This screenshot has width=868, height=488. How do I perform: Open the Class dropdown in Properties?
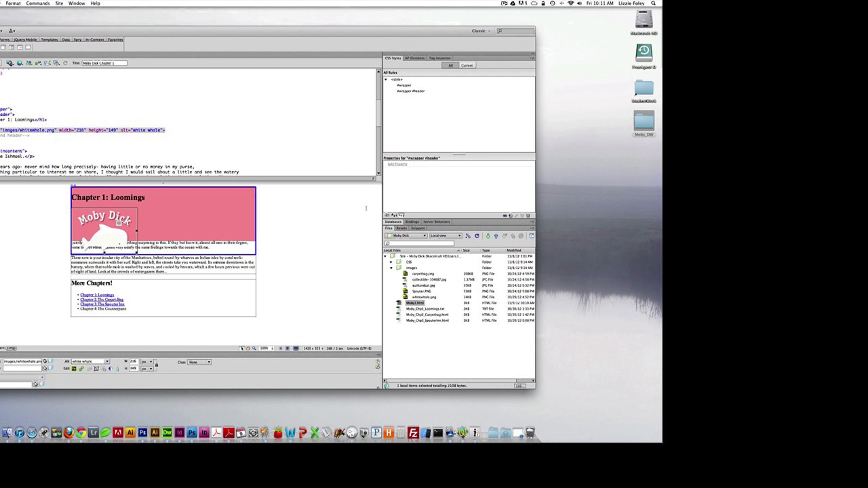tap(199, 362)
